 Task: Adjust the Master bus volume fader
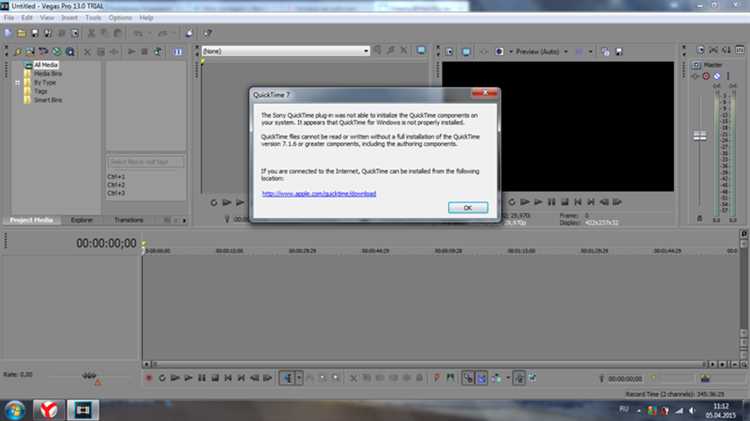click(x=700, y=136)
